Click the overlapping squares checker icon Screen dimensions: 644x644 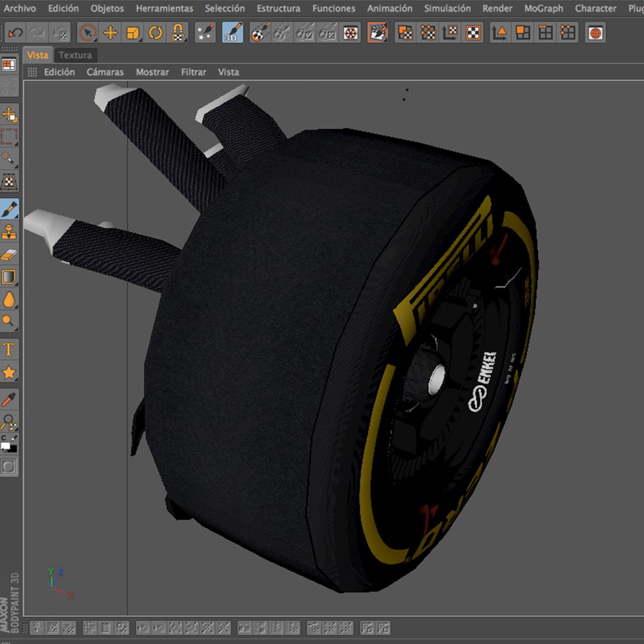(x=405, y=32)
